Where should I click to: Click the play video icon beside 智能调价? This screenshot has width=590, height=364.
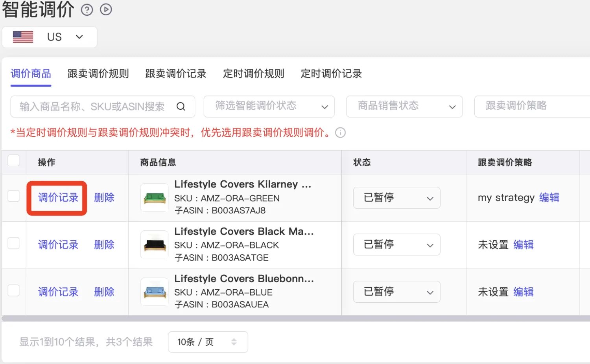tap(106, 9)
